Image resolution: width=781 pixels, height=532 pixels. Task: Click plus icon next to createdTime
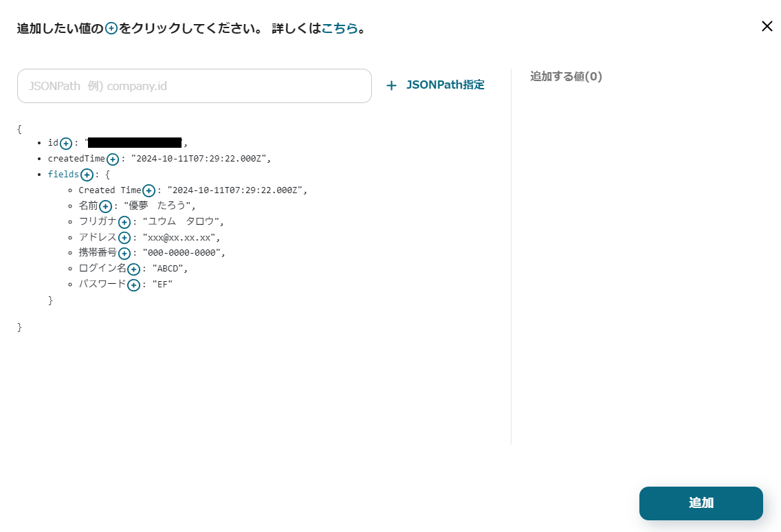click(x=113, y=159)
